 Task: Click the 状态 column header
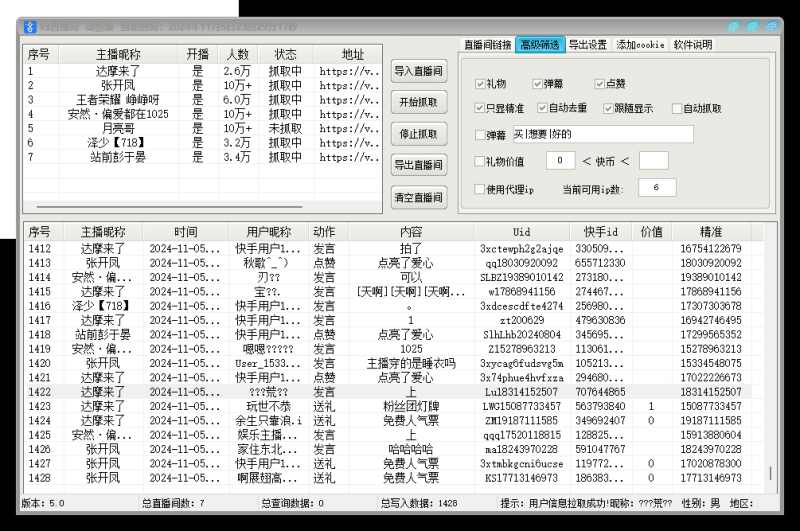coord(285,54)
